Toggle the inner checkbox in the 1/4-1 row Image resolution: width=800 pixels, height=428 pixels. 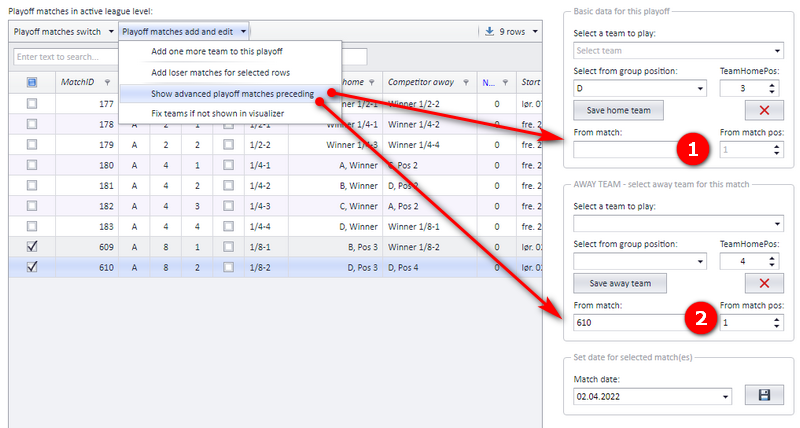(x=228, y=165)
